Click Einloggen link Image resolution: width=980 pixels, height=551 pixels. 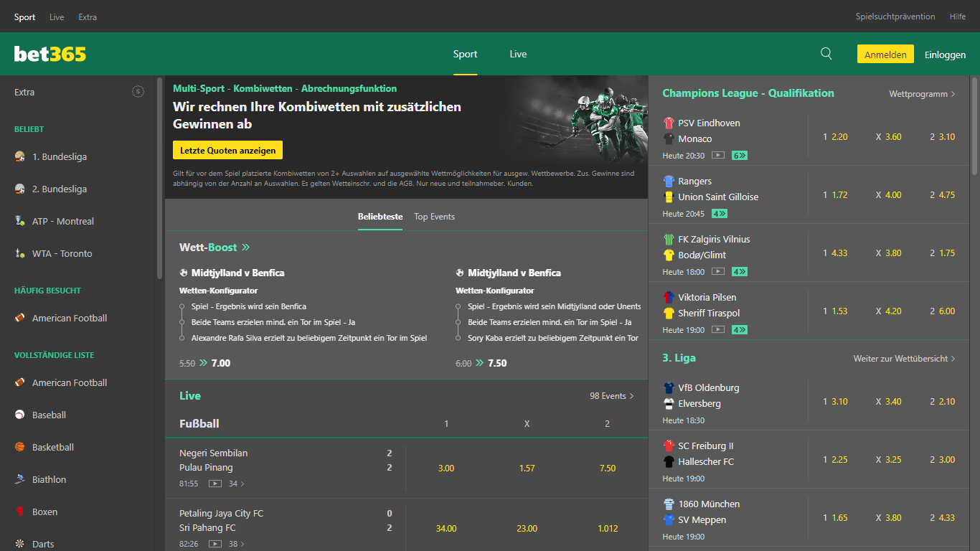click(x=945, y=55)
